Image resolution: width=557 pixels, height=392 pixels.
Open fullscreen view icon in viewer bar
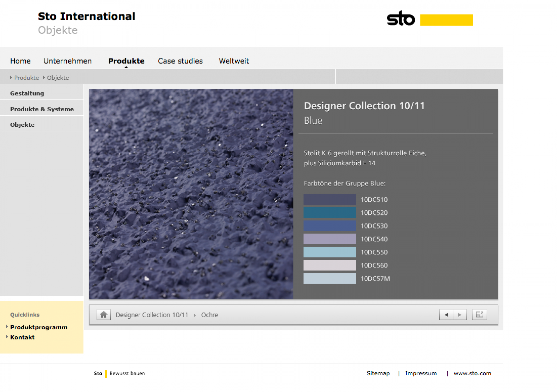tap(479, 315)
